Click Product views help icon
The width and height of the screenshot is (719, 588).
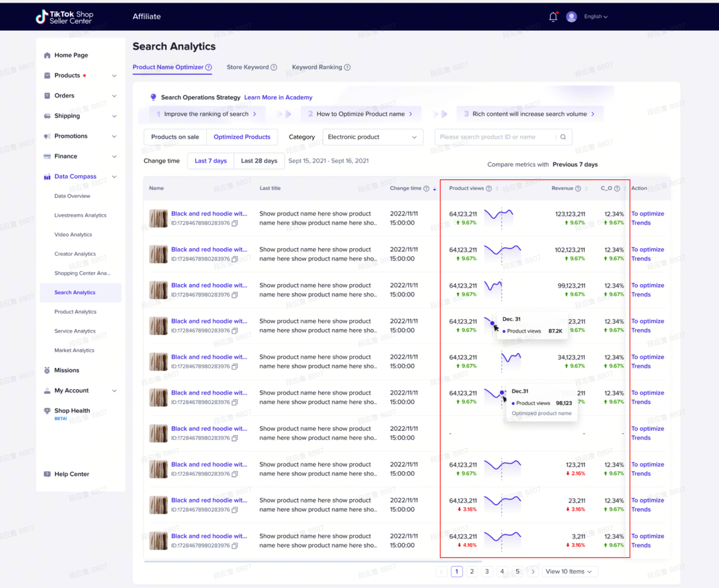point(489,189)
